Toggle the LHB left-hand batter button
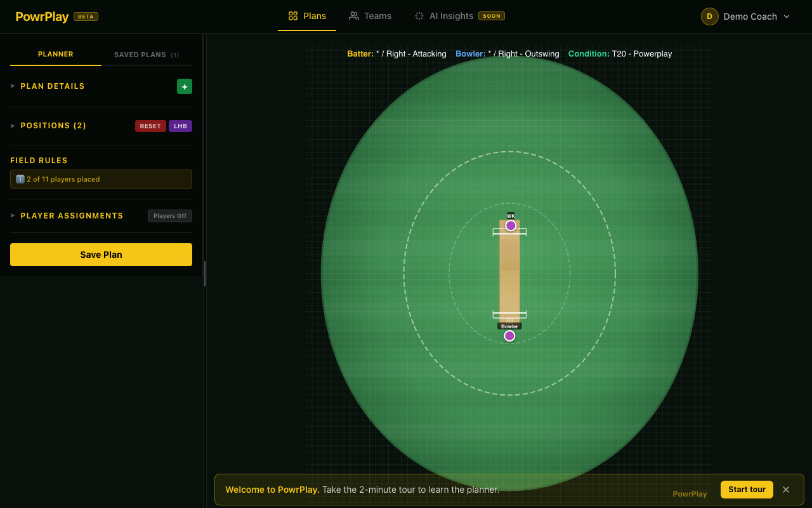Image resolution: width=812 pixels, height=508 pixels. tap(180, 126)
